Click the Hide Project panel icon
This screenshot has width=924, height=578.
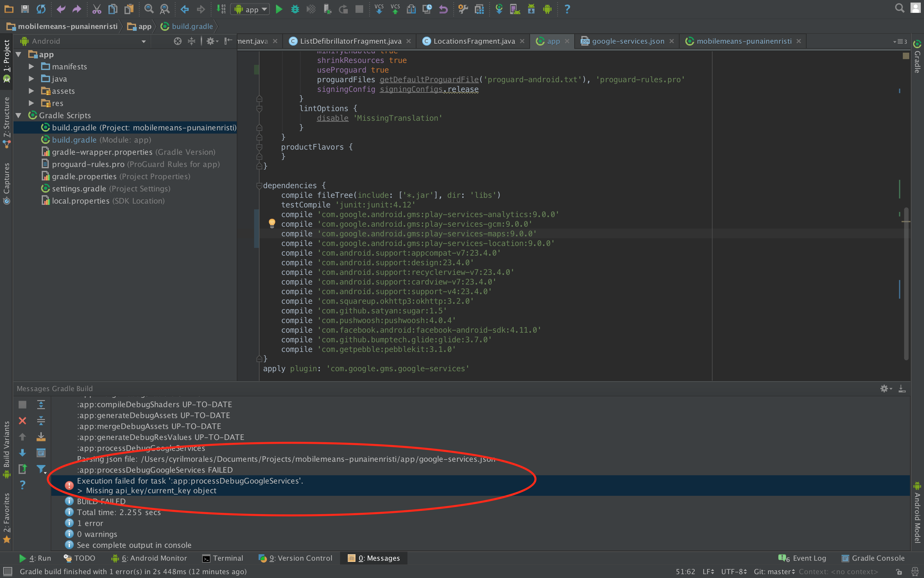[x=228, y=41]
